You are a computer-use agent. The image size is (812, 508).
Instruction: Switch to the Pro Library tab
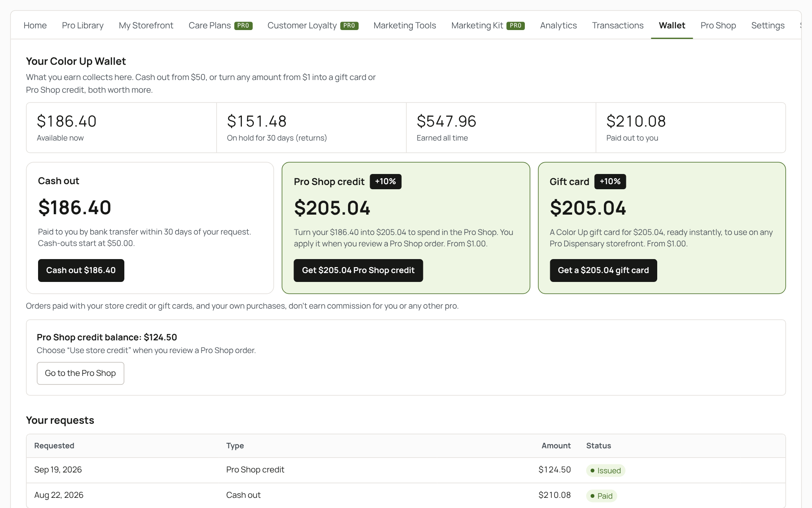tap(82, 25)
